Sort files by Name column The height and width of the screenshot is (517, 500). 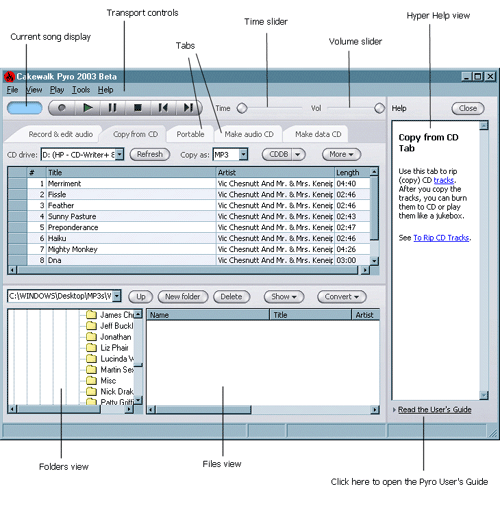(208, 315)
